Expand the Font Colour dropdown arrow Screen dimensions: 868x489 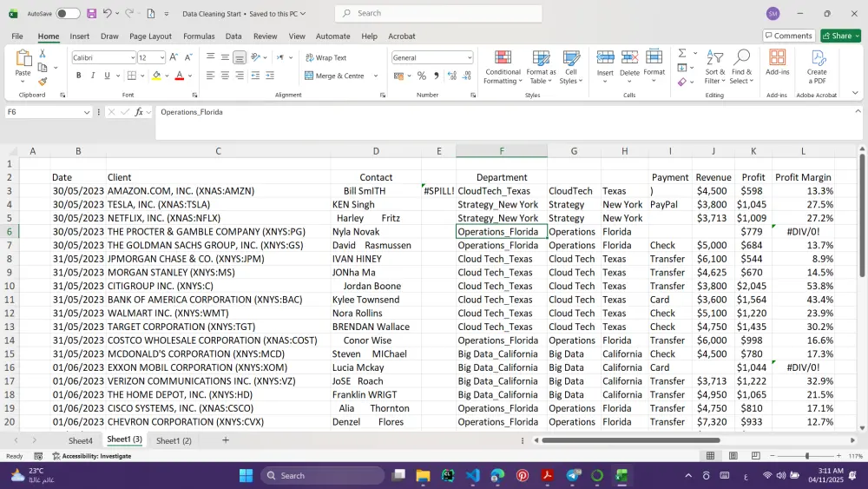(x=190, y=76)
